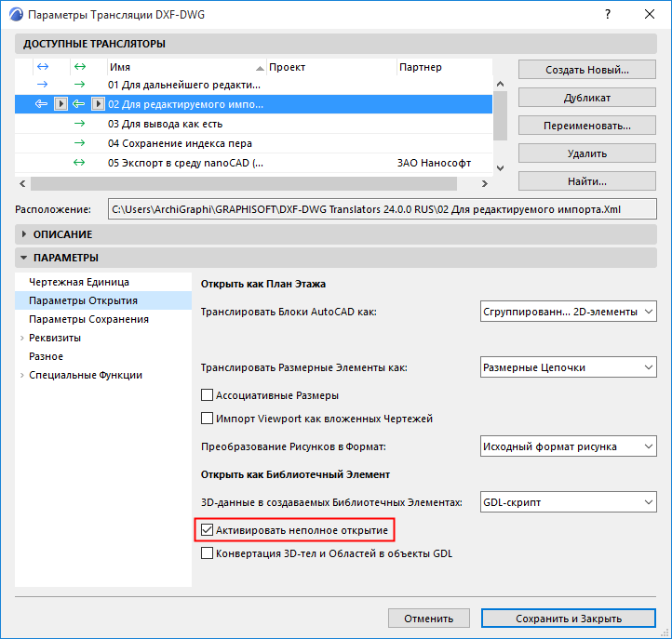This screenshot has width=672, height=639.
Task: Select Специальные Функции settings page
Action: [103, 375]
